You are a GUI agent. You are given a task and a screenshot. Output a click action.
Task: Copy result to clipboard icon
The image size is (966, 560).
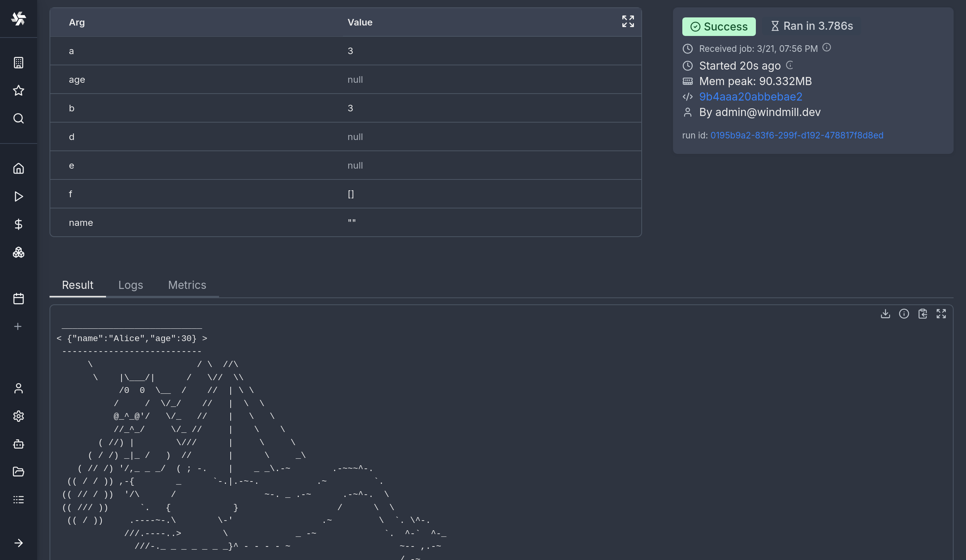click(922, 314)
